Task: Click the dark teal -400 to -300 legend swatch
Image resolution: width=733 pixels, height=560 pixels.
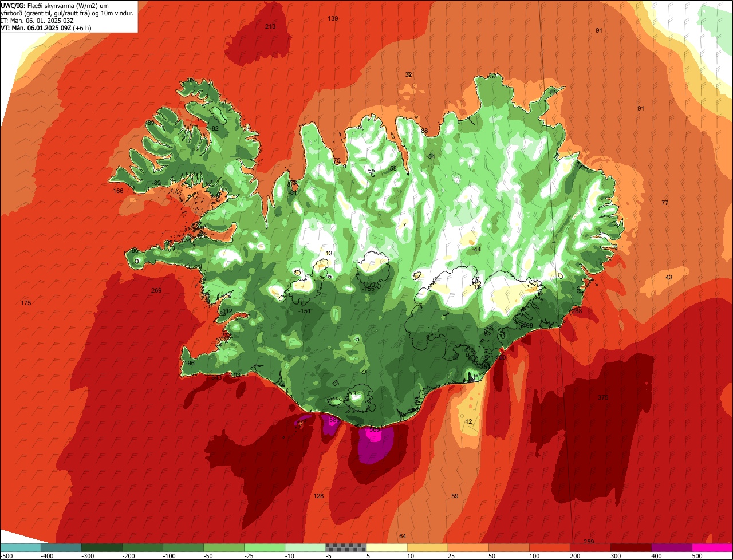Action: click(61, 547)
